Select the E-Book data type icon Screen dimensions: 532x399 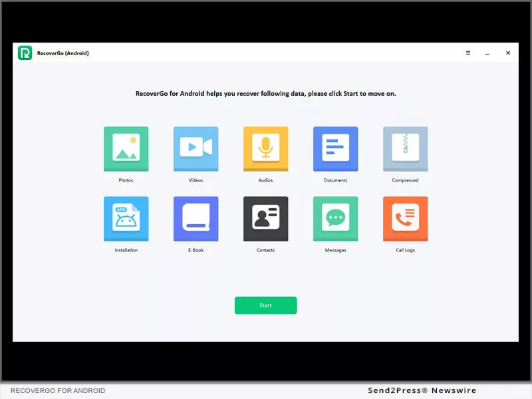coord(196,219)
